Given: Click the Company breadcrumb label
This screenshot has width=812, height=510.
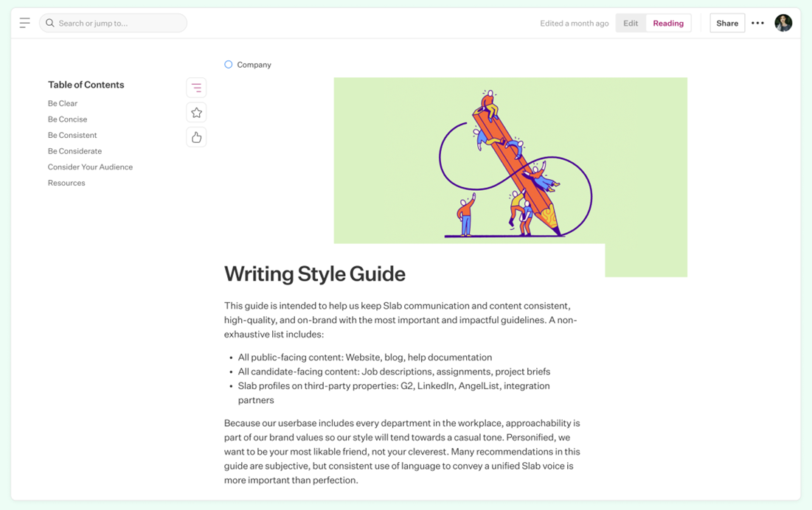Looking at the screenshot, I should coord(254,64).
